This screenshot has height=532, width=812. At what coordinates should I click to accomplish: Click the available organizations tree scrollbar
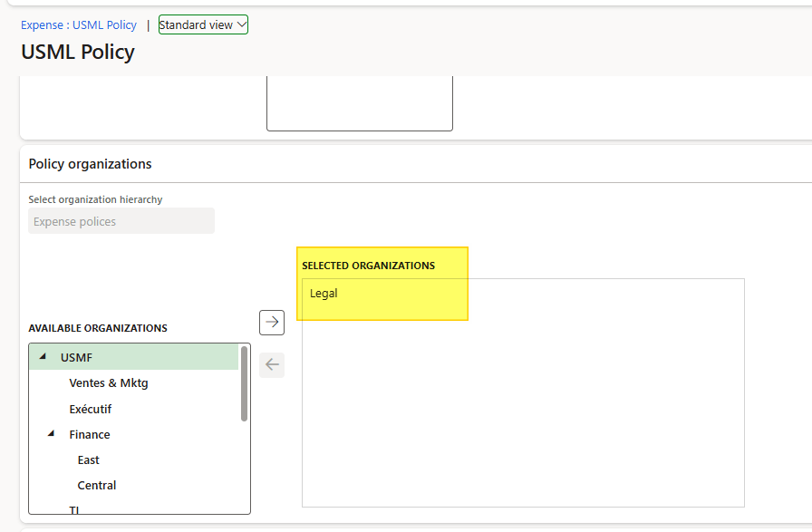coord(245,383)
